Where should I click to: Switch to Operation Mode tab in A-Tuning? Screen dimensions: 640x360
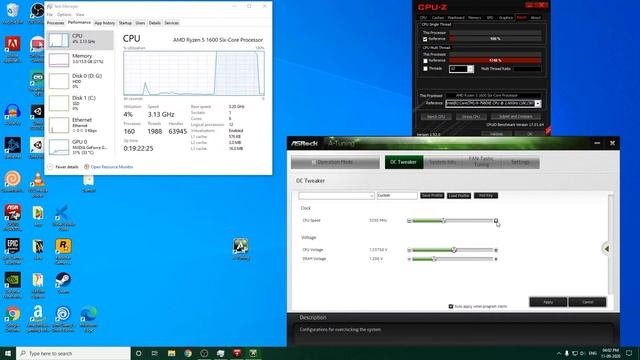[x=335, y=162]
